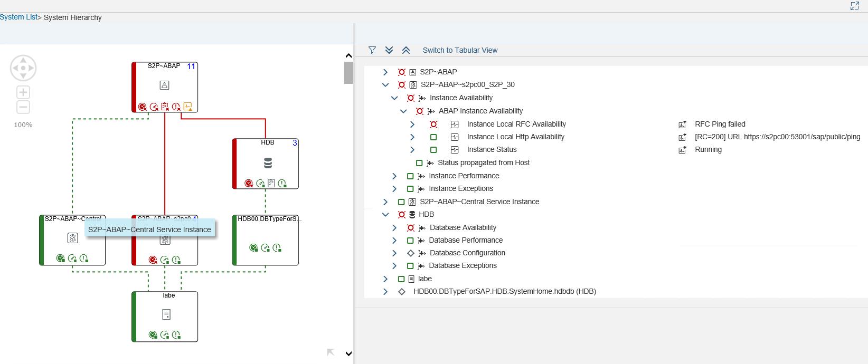This screenshot has height=364, width=868.
Task: Click configuration icon on S2P~ABAP node
Action: [165, 107]
